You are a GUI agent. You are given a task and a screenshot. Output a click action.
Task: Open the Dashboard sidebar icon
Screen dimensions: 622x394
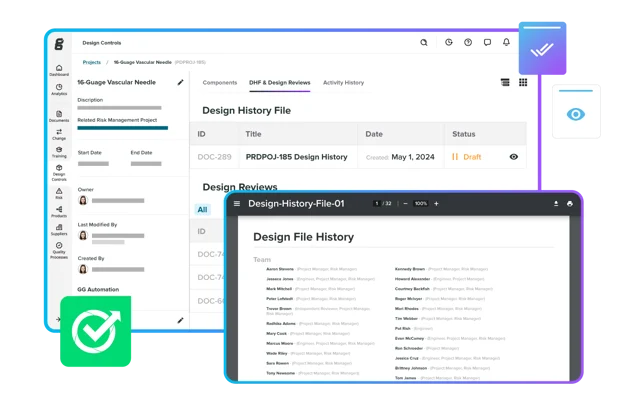click(x=59, y=70)
